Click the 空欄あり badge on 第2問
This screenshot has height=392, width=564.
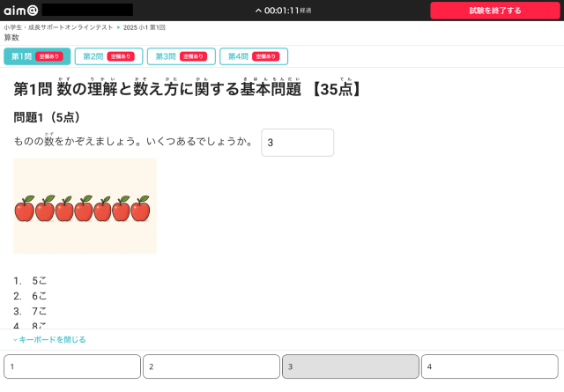120,56
